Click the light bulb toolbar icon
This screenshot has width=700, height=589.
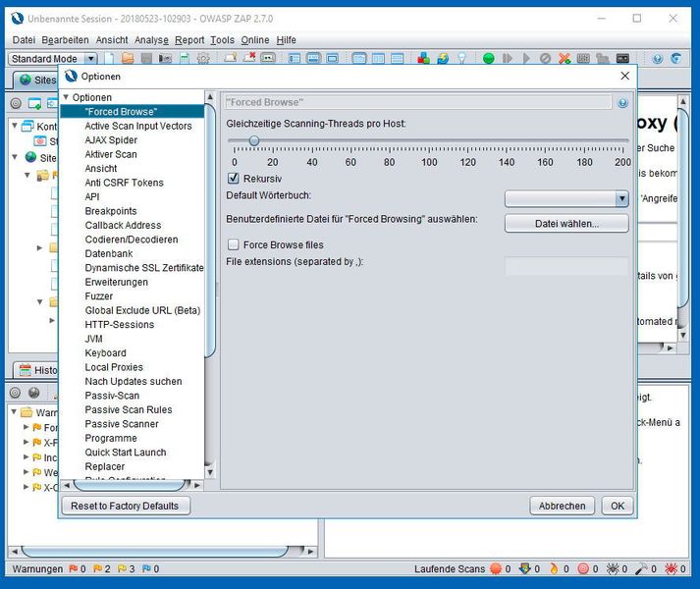click(x=462, y=59)
